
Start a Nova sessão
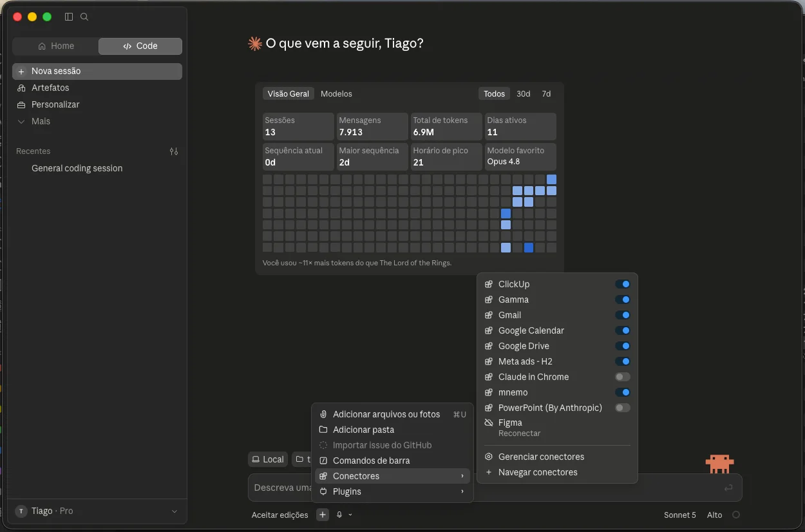tap(97, 71)
